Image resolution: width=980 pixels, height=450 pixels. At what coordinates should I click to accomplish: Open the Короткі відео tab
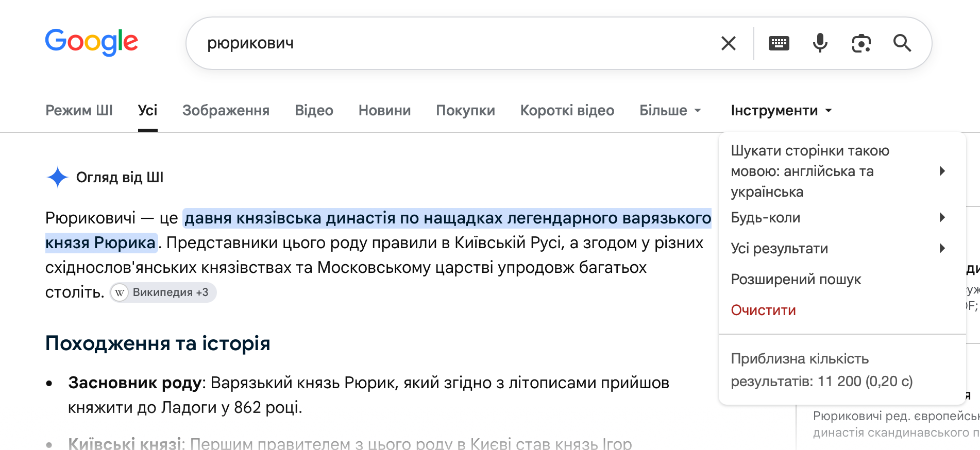[x=567, y=111]
